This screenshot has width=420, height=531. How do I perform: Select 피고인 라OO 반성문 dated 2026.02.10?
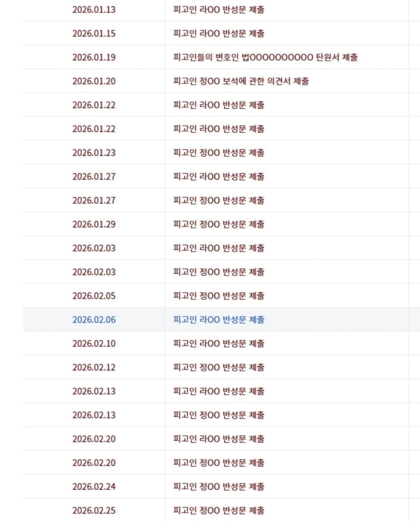(218, 343)
